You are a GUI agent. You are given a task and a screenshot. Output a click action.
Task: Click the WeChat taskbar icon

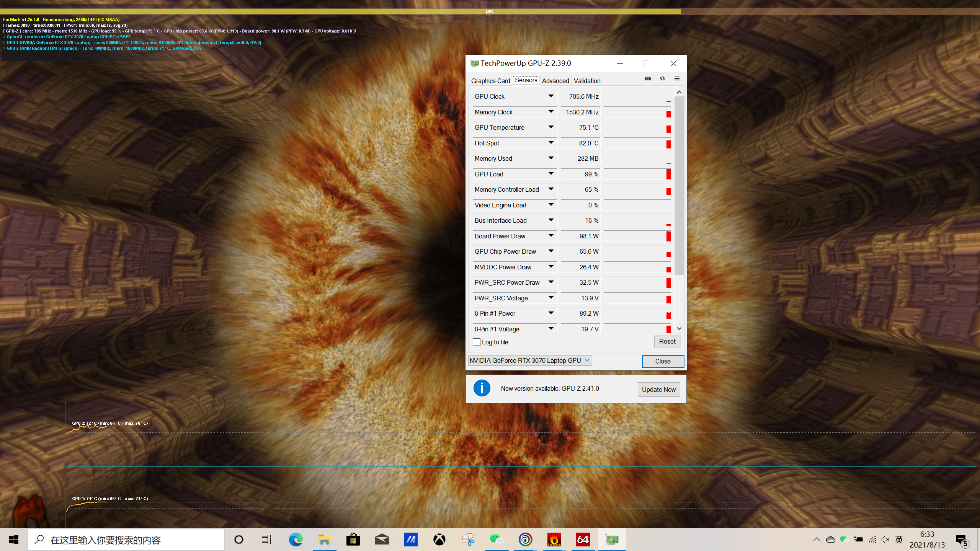coord(497,540)
